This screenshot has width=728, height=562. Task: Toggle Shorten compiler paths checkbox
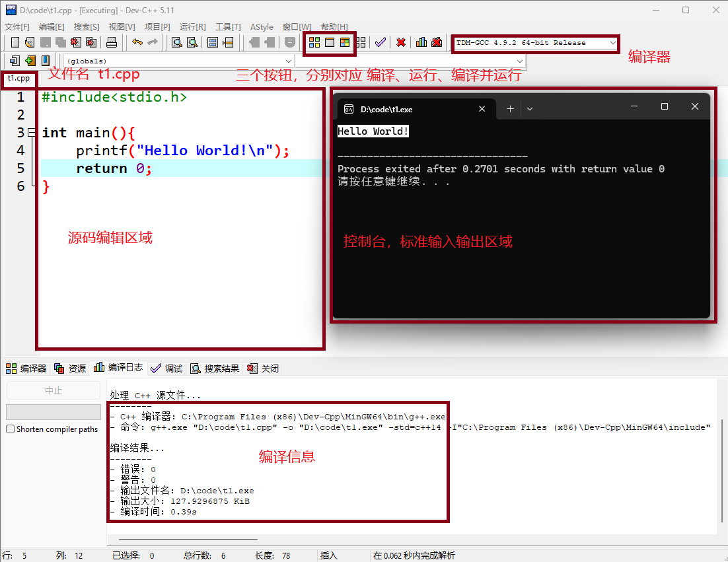[10, 429]
